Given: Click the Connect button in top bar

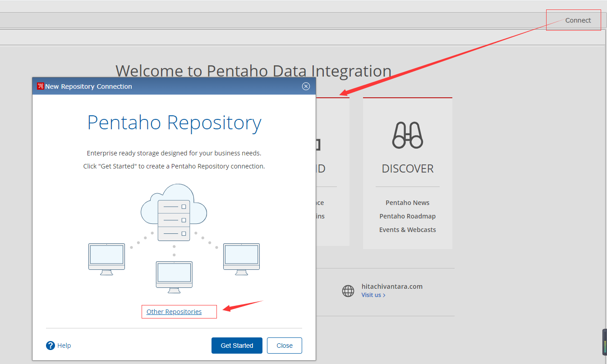Looking at the screenshot, I should [x=578, y=20].
